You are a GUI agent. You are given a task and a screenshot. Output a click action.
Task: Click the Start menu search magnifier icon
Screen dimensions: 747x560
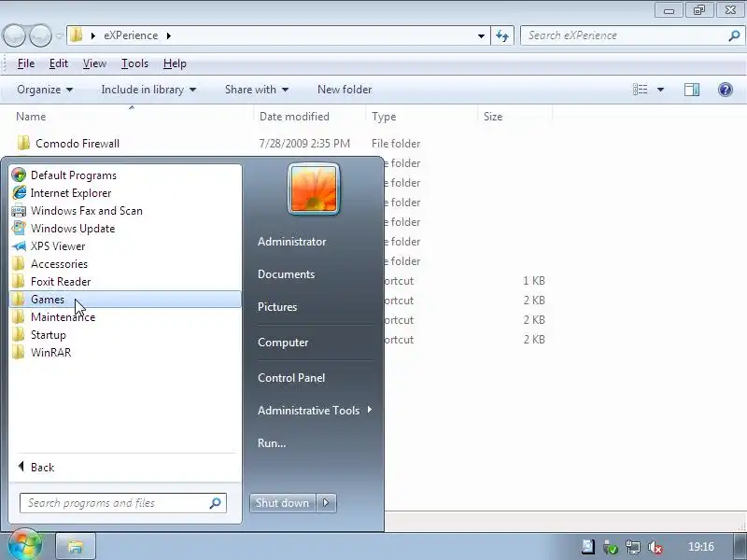coord(216,503)
